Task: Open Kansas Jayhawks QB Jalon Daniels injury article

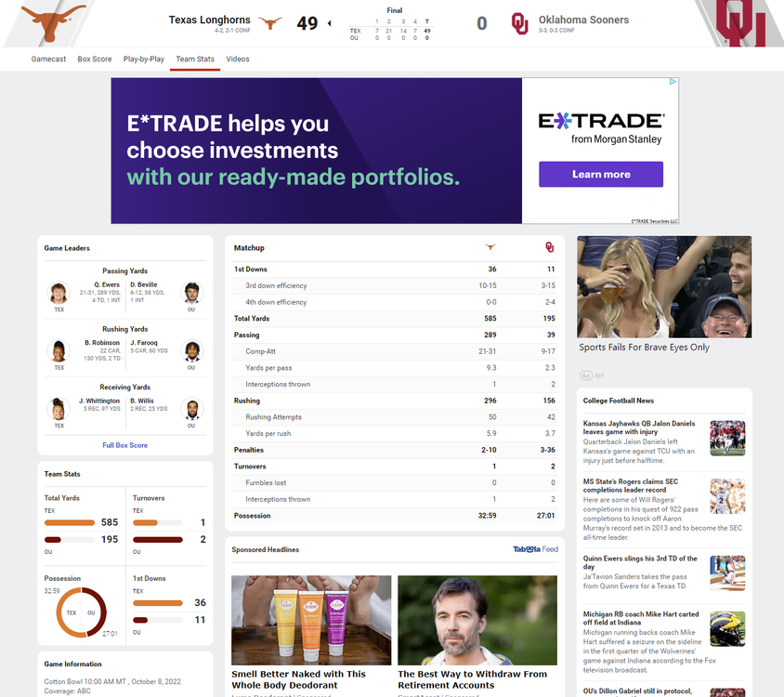Action: [x=639, y=427]
